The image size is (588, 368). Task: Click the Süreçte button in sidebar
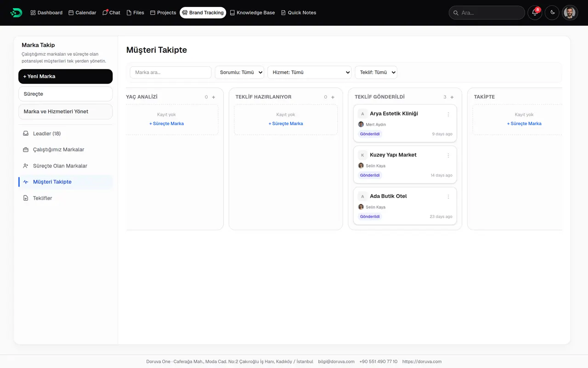click(65, 94)
